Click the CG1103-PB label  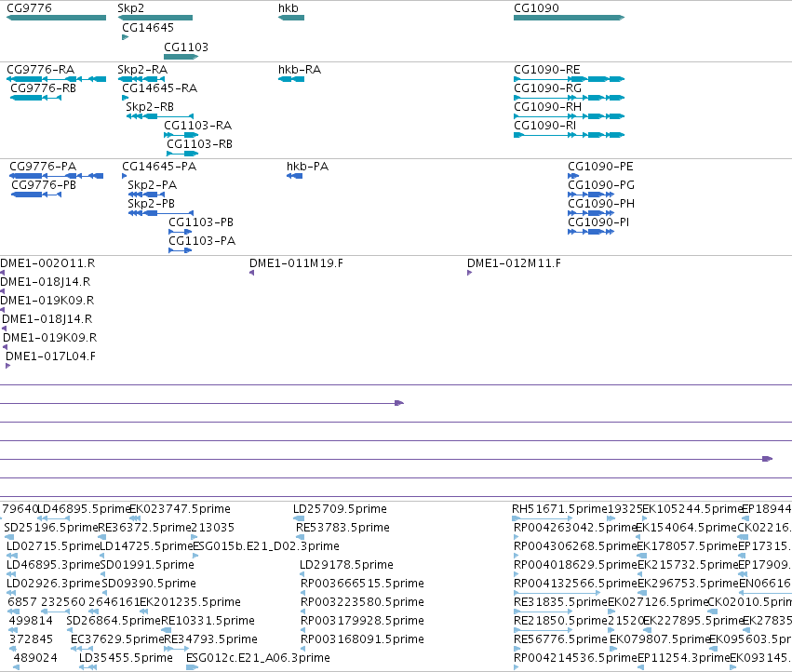[201, 222]
